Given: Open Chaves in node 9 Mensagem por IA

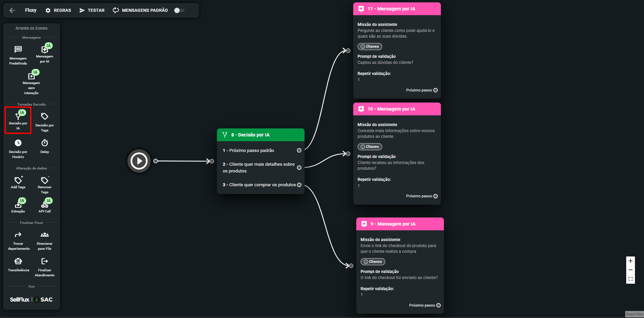Looking at the screenshot, I should (373, 262).
